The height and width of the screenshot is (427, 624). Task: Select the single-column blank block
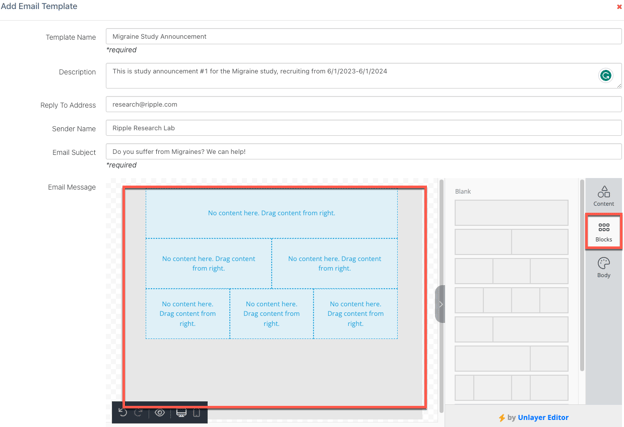tap(511, 213)
